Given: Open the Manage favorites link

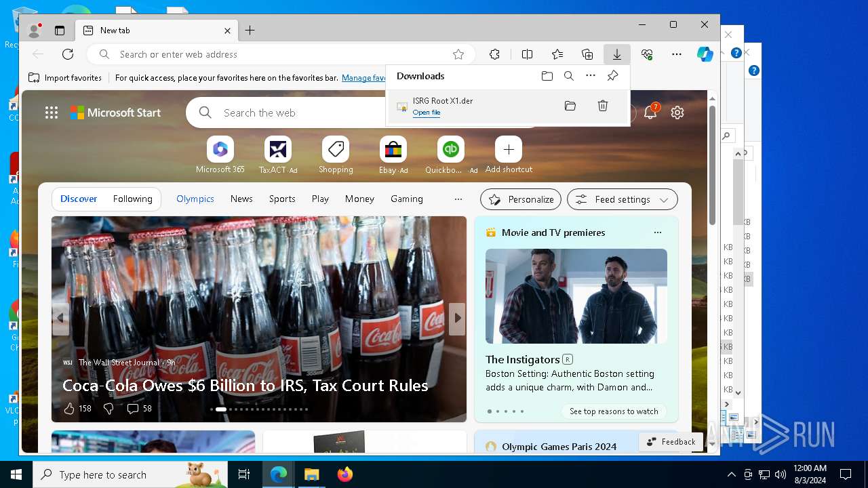Looking at the screenshot, I should (x=363, y=78).
